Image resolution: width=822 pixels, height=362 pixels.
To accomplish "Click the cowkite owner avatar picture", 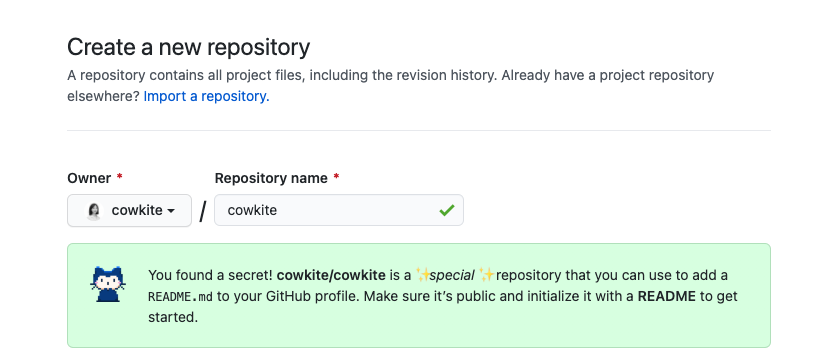I will click(94, 211).
